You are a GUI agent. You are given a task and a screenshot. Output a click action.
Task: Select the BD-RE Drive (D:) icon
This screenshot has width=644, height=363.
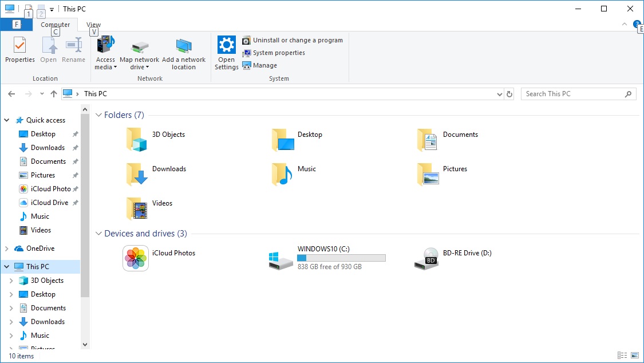(426, 259)
